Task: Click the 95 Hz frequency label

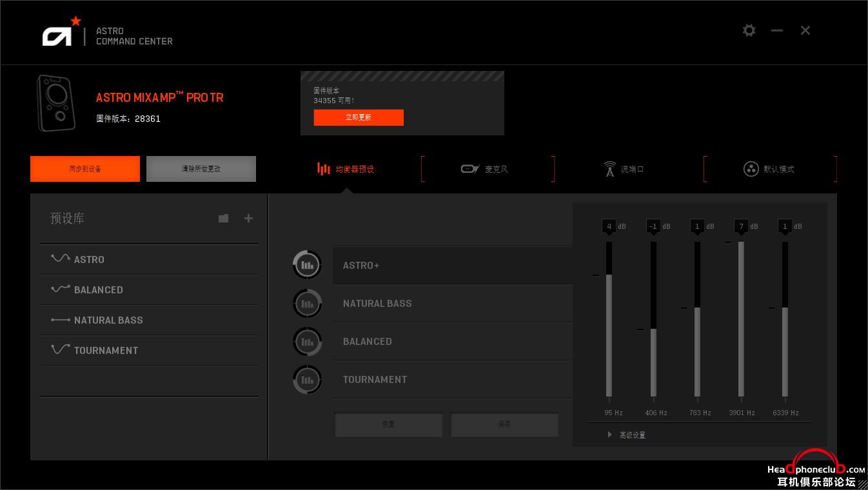Action: pyautogui.click(x=613, y=413)
